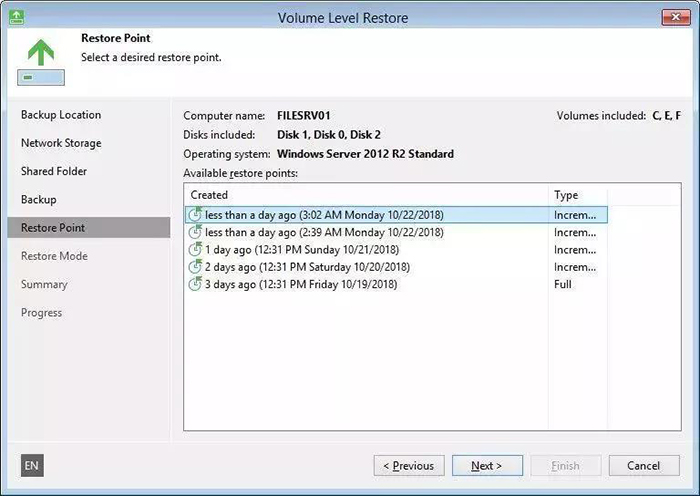Screen dimensions: 700x496
Task: Click the Disk 1, Disk 0, Disk 2 value
Action: pyautogui.click(x=329, y=135)
